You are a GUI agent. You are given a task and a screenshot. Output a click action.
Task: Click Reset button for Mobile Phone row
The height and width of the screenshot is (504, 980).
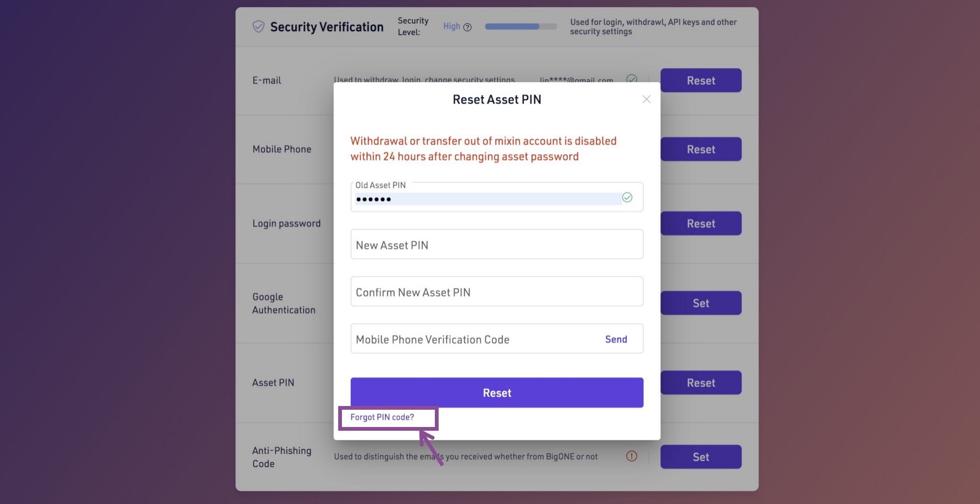[x=700, y=149]
